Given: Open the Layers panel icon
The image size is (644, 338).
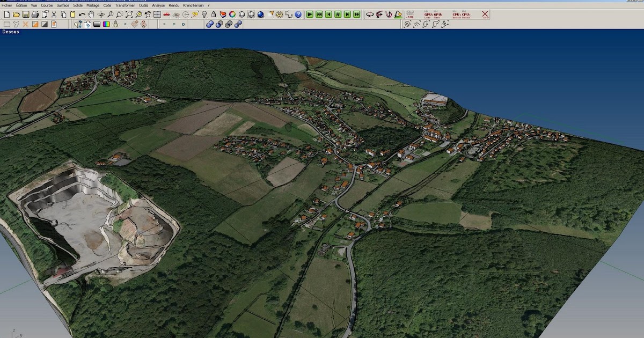Looking at the screenshot, I should (223, 14).
